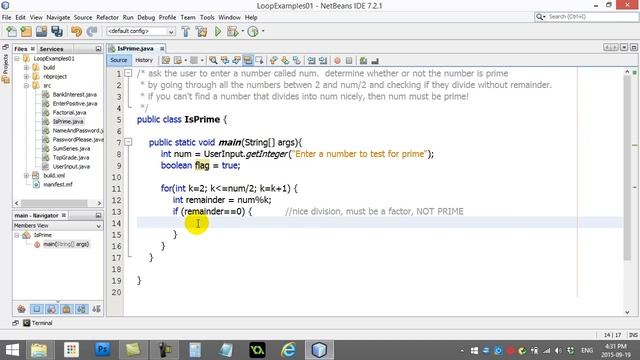This screenshot has height=360, width=640.
Task: Expand the build folder node
Action: (x=26, y=67)
